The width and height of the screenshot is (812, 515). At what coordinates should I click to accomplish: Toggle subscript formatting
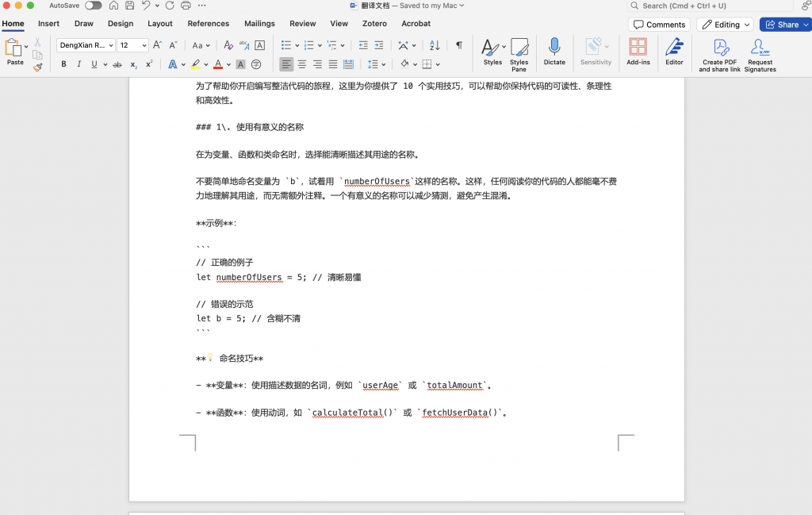[x=133, y=65]
